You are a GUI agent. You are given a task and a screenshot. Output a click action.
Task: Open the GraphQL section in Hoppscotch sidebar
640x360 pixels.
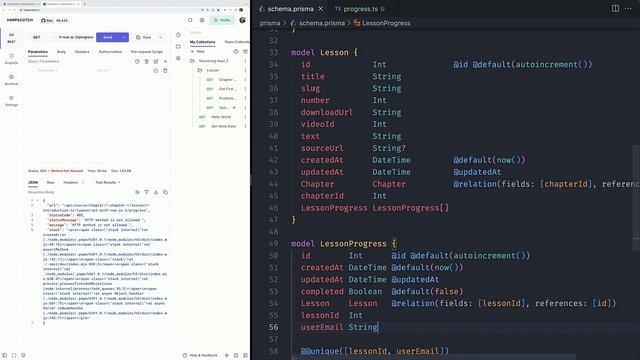[x=11, y=59]
